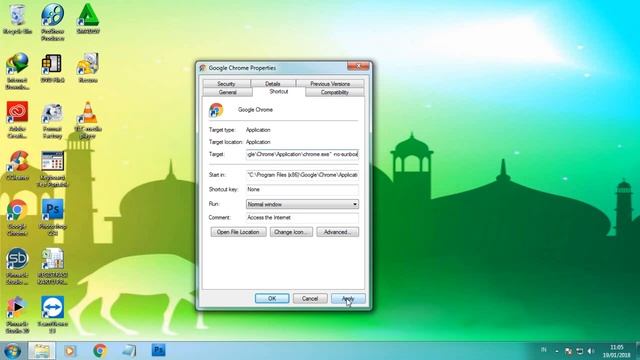The height and width of the screenshot is (360, 640).
Task: Launch Internet Download Manager desktop shortcut
Action: [17, 70]
